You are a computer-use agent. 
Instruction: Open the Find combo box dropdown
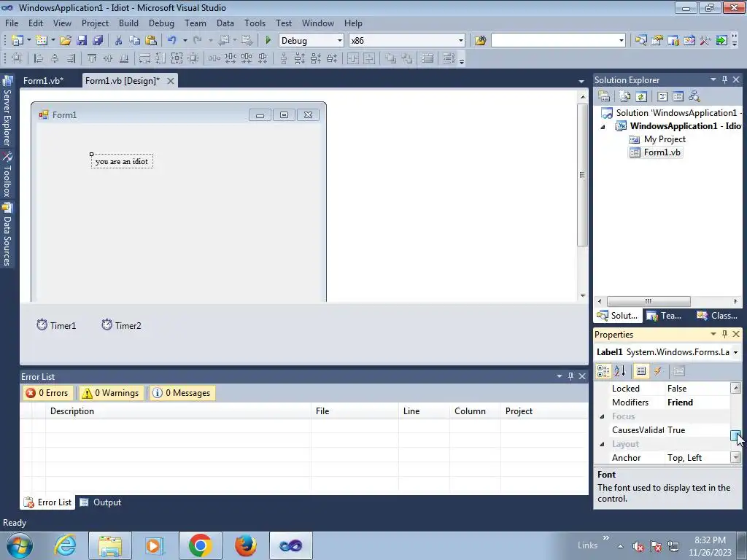tap(622, 41)
